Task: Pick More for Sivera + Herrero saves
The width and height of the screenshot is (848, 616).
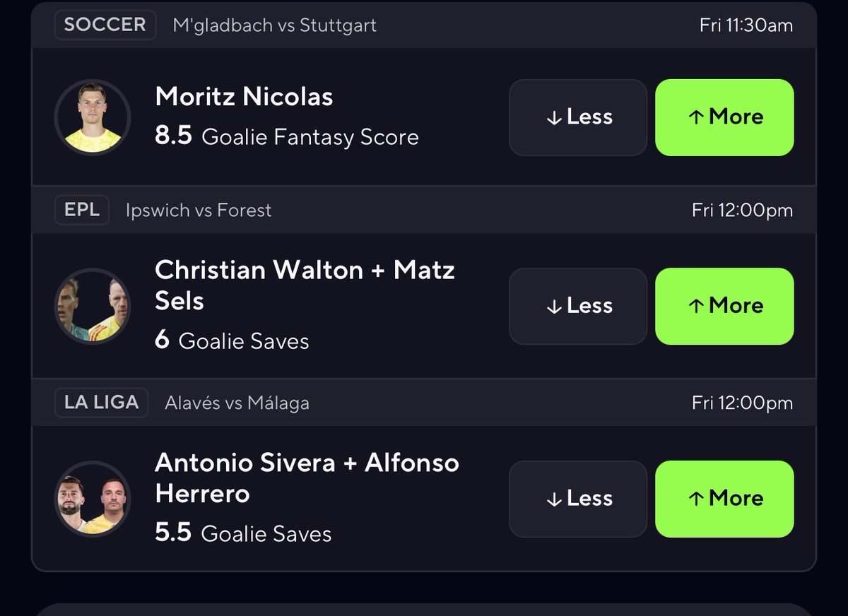Action: click(x=724, y=499)
